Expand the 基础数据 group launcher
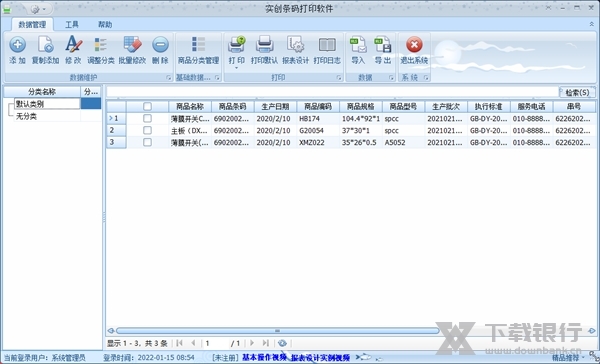The width and height of the screenshot is (600, 364). pyautogui.click(x=217, y=78)
